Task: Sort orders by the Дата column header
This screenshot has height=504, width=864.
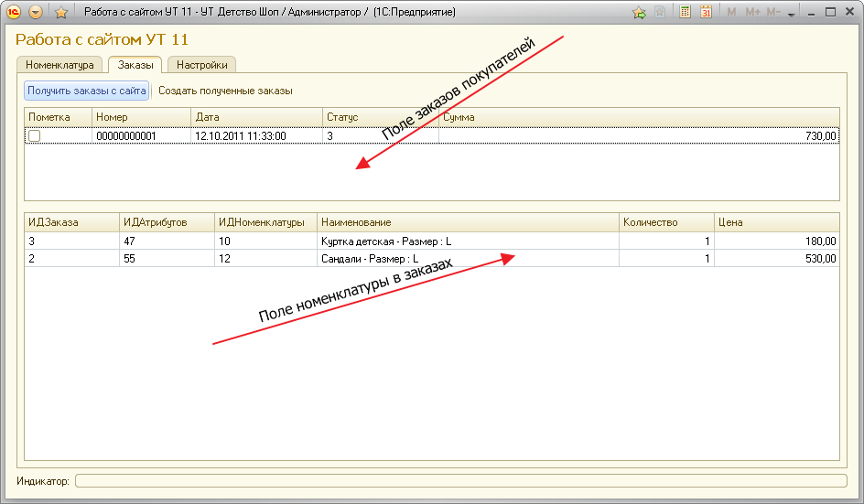Action: coord(256,117)
